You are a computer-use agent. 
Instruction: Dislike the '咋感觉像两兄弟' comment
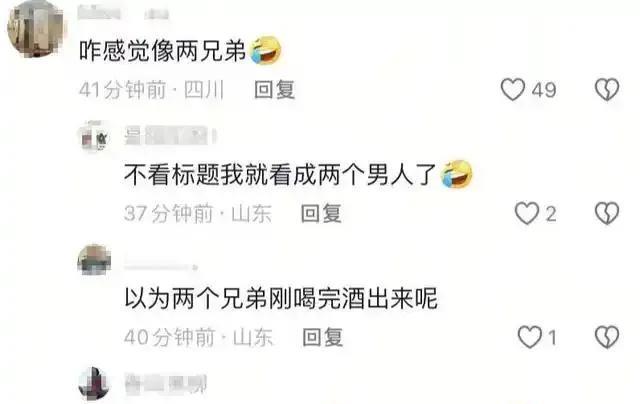point(607,89)
